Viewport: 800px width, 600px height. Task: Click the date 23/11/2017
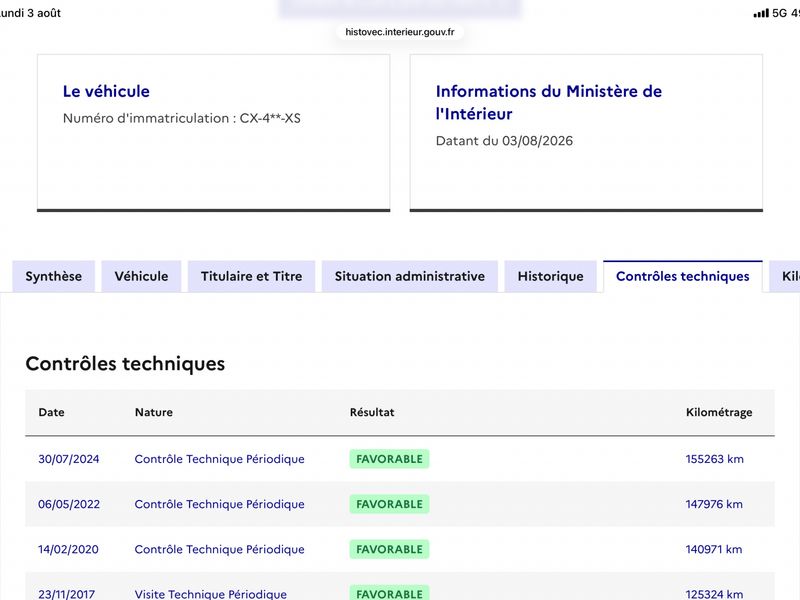(x=66, y=594)
